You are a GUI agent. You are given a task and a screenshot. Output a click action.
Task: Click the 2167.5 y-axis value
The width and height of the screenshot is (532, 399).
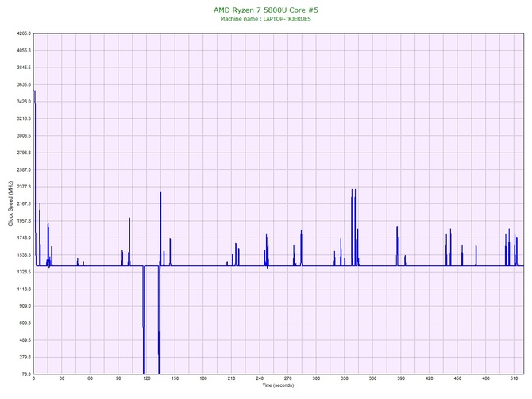point(24,203)
